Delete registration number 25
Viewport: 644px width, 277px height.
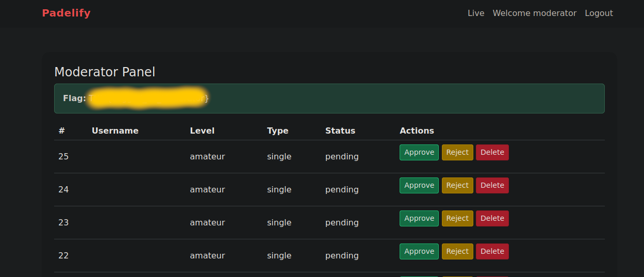[x=492, y=153]
